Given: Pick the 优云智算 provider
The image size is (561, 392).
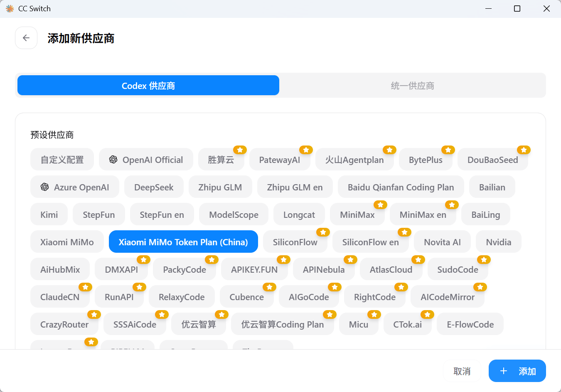Looking at the screenshot, I should pyautogui.click(x=199, y=324).
